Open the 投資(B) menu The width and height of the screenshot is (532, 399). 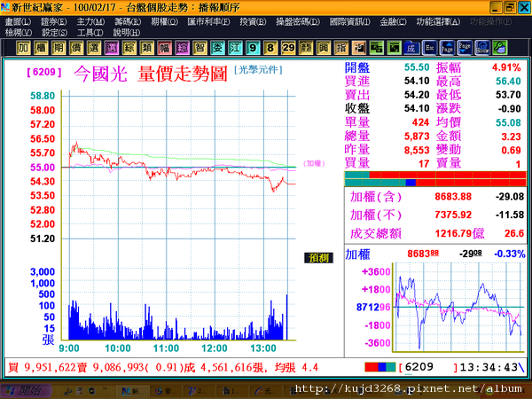pos(253,21)
